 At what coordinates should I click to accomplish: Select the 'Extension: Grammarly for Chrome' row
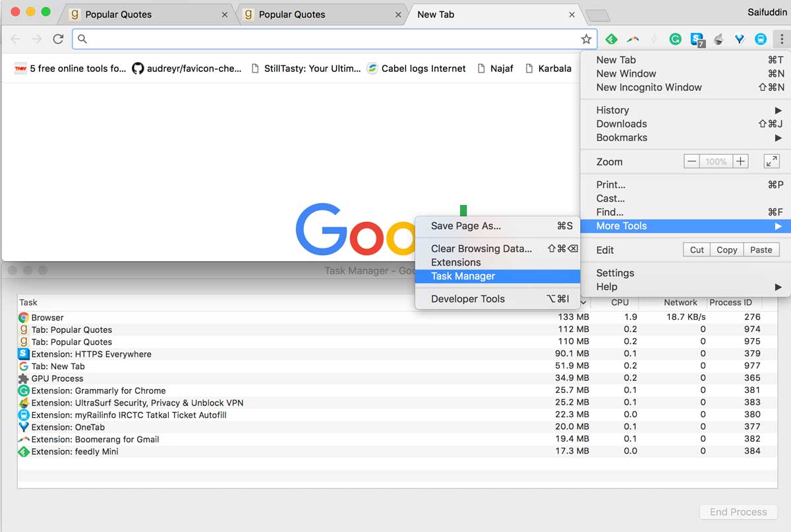(x=397, y=390)
